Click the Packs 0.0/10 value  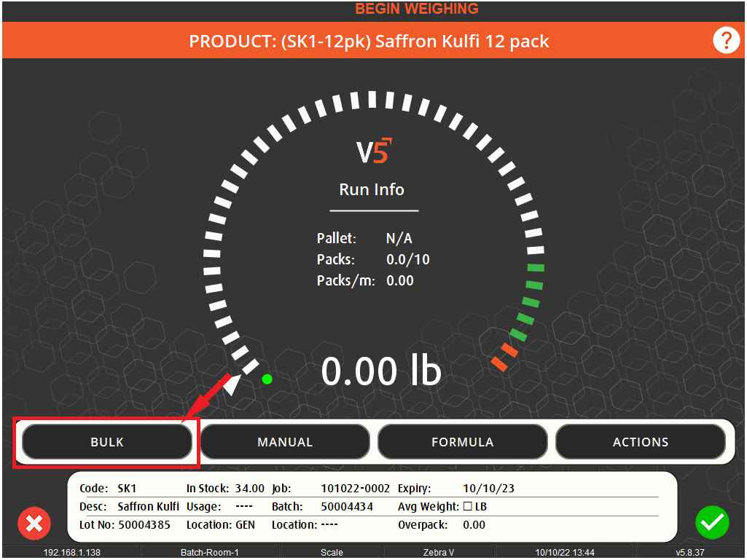tap(408, 259)
